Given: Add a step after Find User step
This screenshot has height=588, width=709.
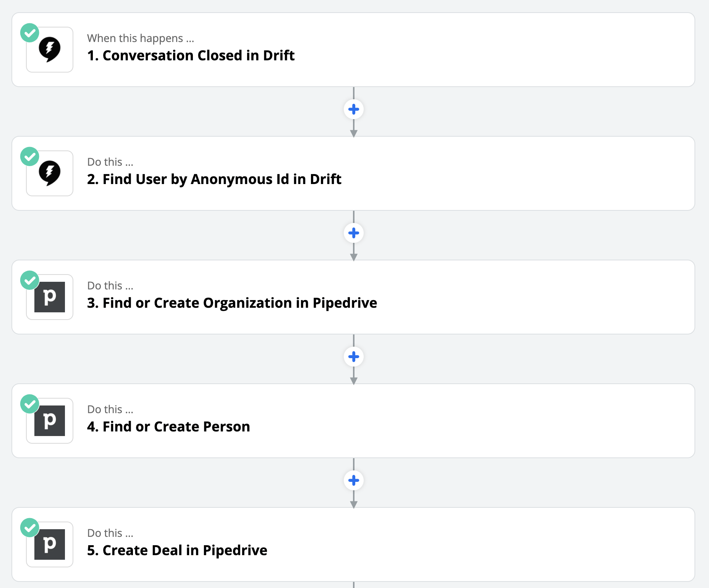Looking at the screenshot, I should click(x=354, y=233).
